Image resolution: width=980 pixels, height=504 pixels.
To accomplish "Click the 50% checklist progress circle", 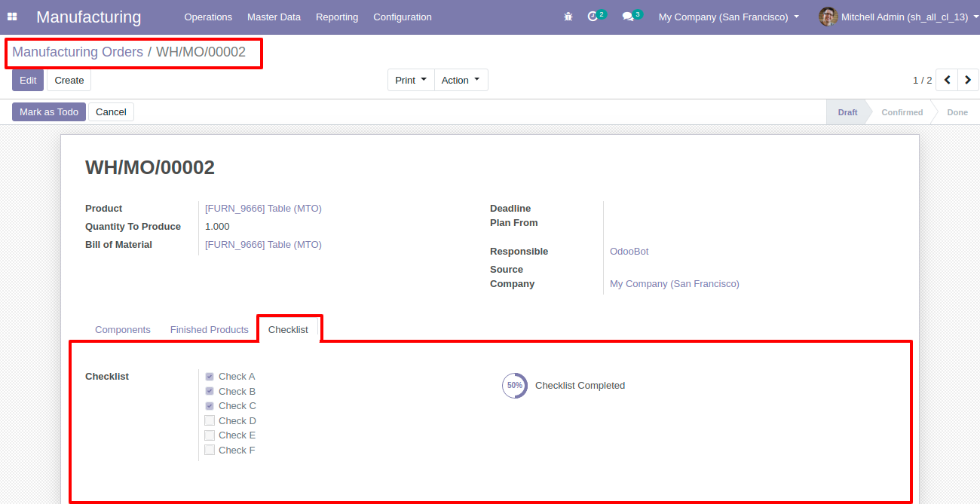I will (x=515, y=385).
